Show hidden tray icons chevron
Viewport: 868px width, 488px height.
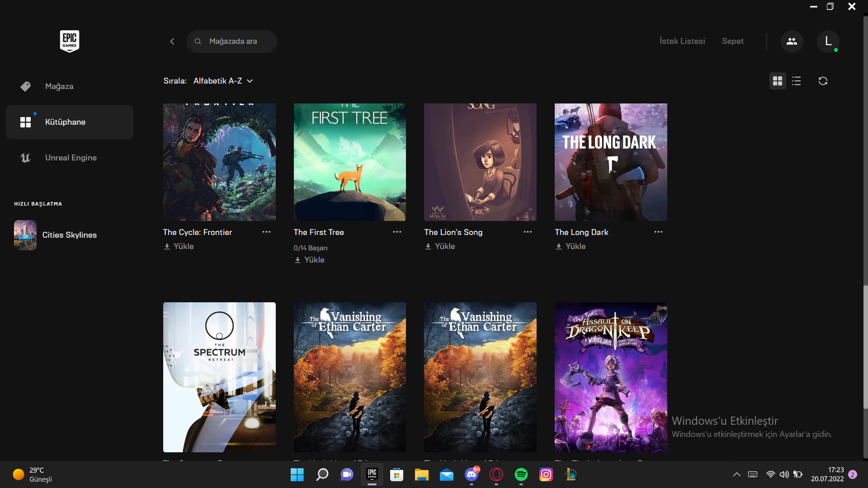pos(736,474)
